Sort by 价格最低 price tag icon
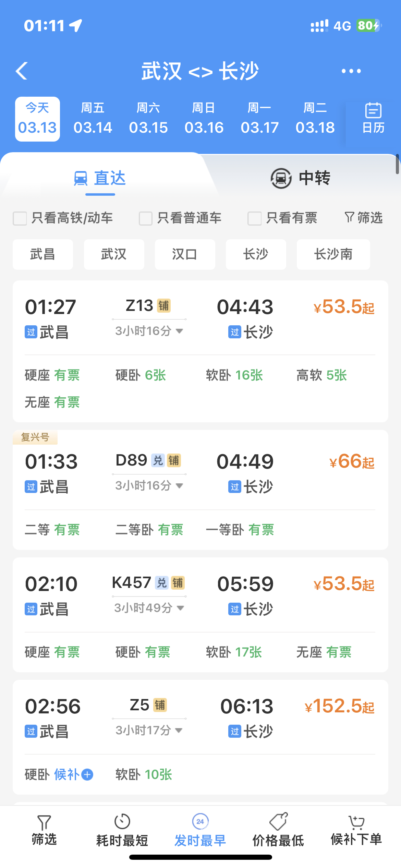This screenshot has width=401, height=868. coord(278,821)
